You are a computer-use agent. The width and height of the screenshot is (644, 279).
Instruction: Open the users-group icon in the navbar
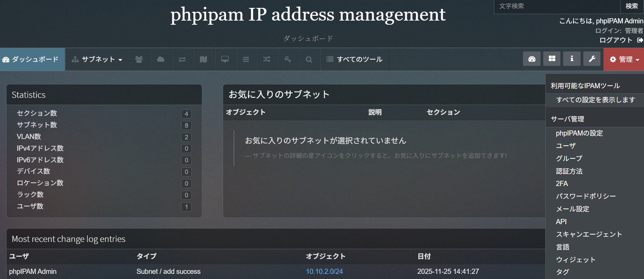click(139, 59)
